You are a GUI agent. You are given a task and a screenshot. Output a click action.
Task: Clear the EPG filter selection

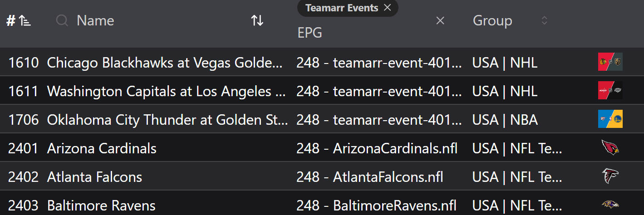tap(440, 20)
